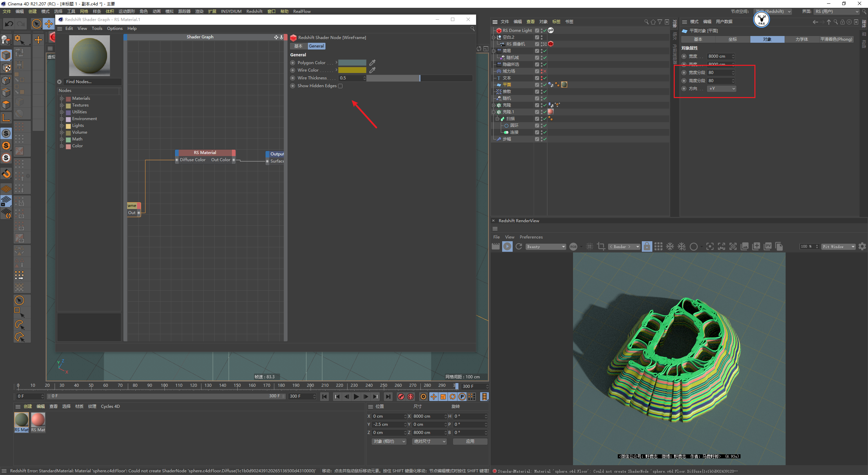Open Preferences in RenderView
This screenshot has height=475, width=868.
pyautogui.click(x=531, y=237)
